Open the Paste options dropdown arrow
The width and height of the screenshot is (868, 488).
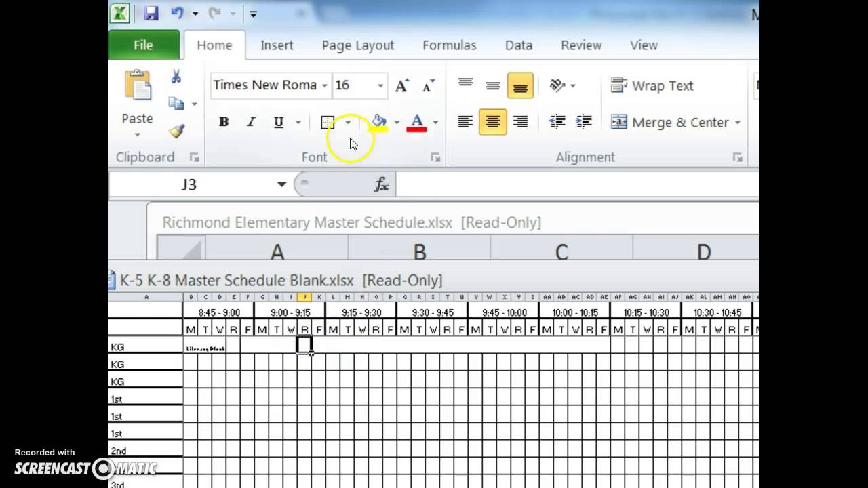point(137,135)
